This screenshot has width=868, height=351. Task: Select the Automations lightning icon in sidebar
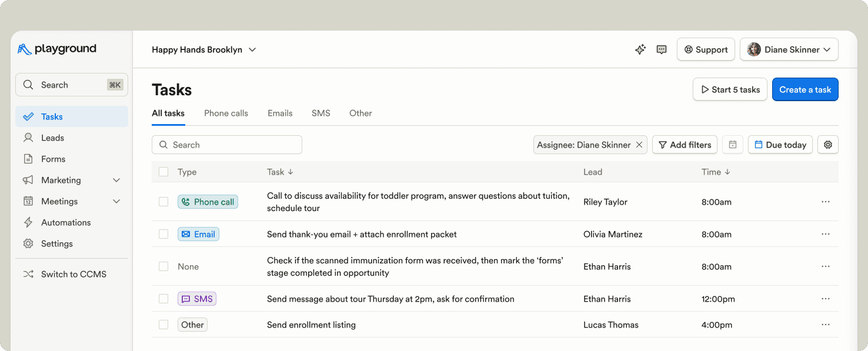28,222
